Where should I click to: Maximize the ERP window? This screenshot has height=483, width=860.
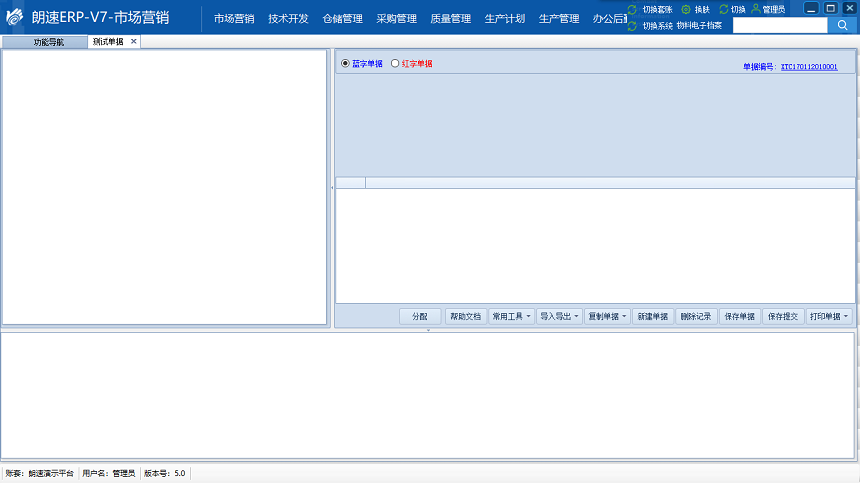(x=831, y=8)
